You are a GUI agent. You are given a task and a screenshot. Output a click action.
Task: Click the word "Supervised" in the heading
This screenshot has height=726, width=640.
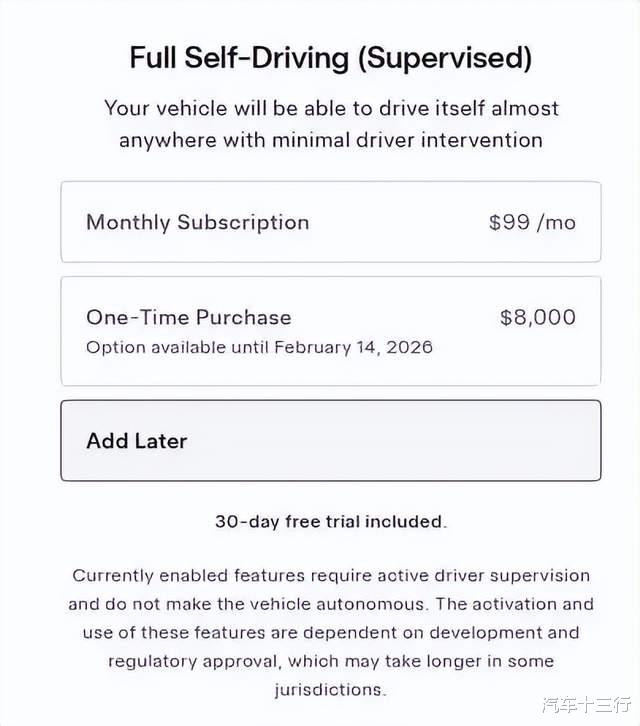pyautogui.click(x=445, y=57)
